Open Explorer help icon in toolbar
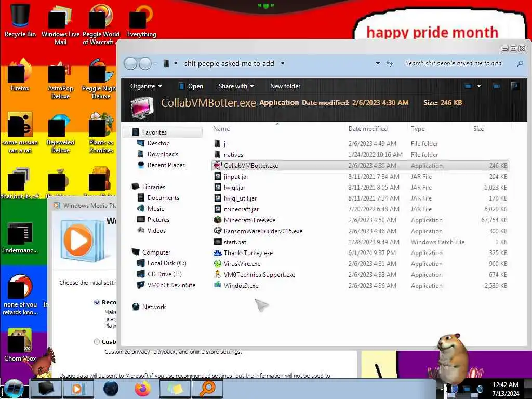 click(x=515, y=86)
